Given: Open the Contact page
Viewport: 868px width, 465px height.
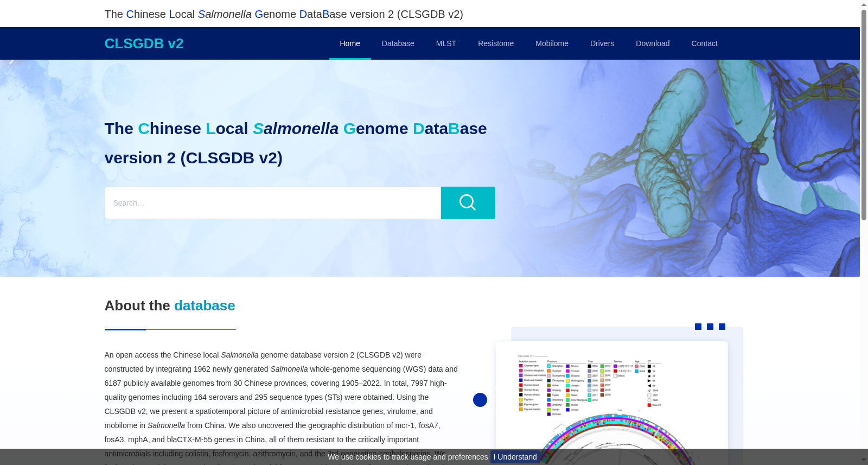Looking at the screenshot, I should pyautogui.click(x=704, y=43).
